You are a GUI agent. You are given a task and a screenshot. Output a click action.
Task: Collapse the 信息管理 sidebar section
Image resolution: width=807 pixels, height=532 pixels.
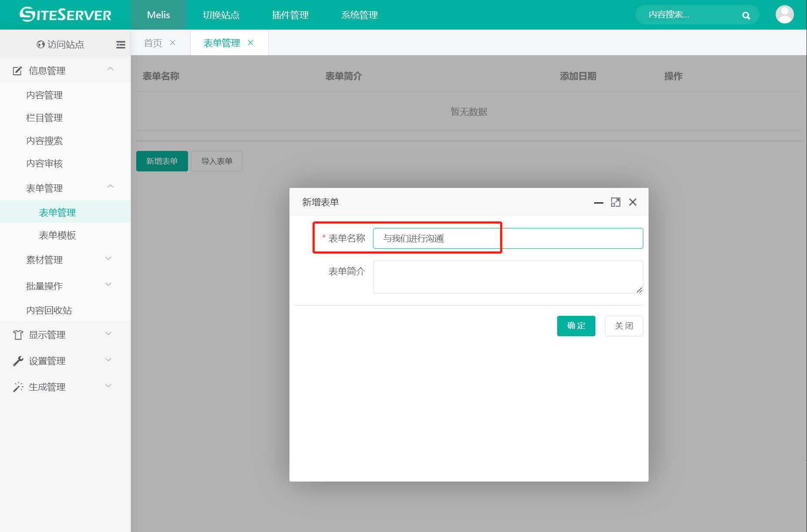click(110, 70)
